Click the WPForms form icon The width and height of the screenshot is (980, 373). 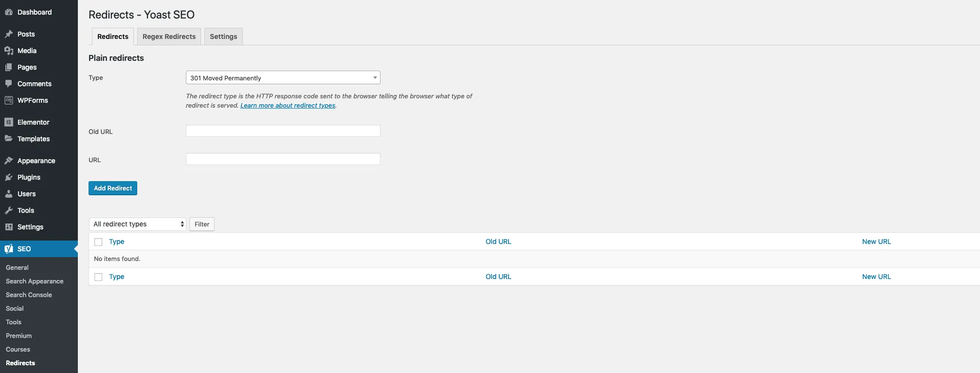[x=9, y=100]
